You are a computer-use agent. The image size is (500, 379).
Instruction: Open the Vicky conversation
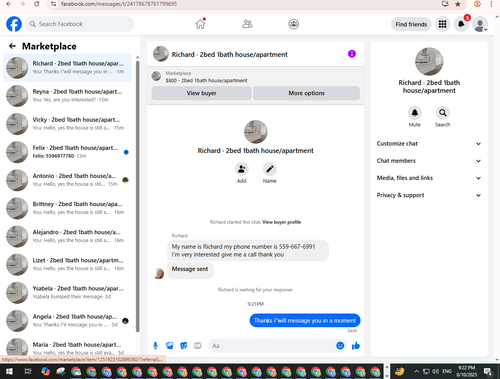click(67, 124)
